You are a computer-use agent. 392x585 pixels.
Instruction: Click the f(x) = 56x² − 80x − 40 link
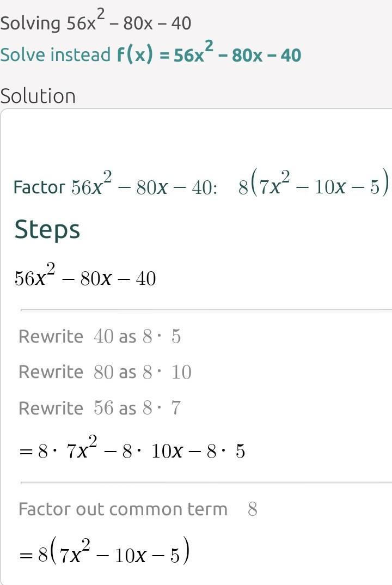pos(209,54)
